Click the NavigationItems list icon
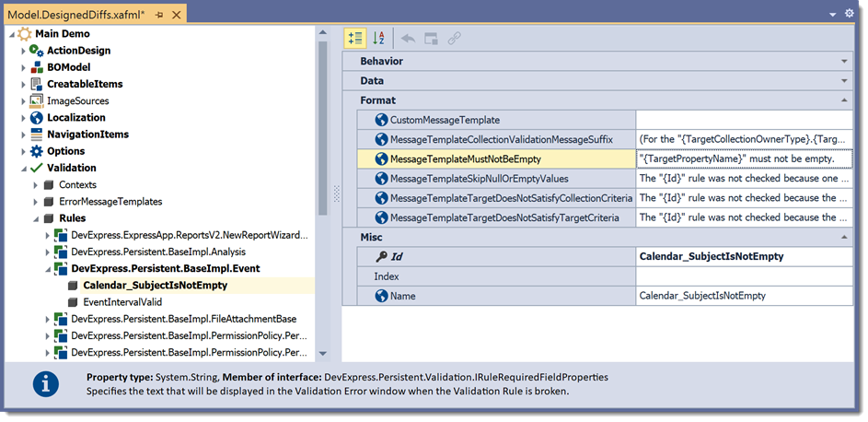This screenshot has width=868, height=422. point(37,135)
